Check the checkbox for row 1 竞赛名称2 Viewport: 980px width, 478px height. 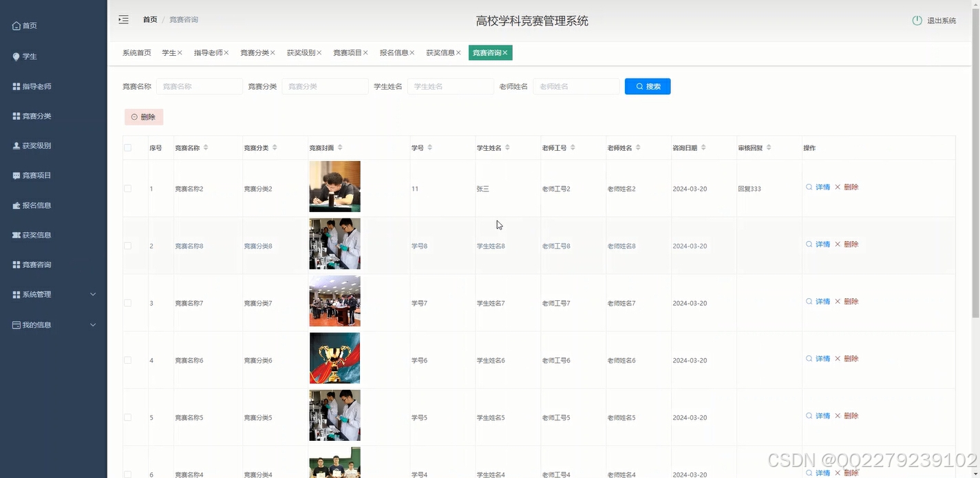[x=127, y=188]
